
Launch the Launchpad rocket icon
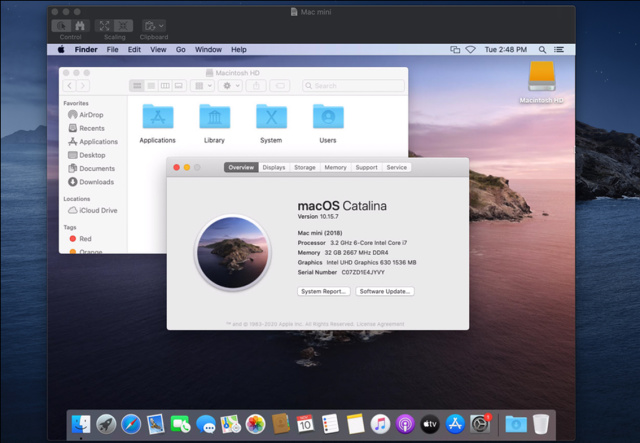pyautogui.click(x=106, y=424)
